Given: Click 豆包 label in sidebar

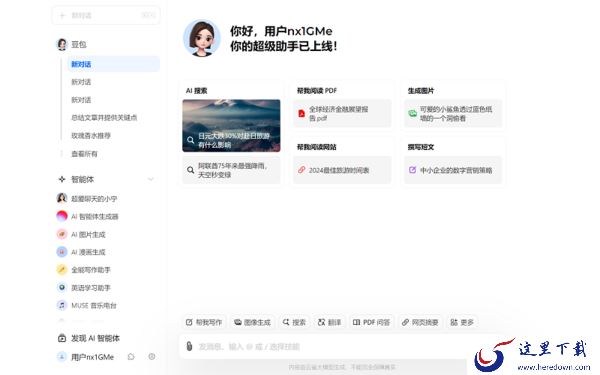Looking at the screenshot, I should [79, 44].
